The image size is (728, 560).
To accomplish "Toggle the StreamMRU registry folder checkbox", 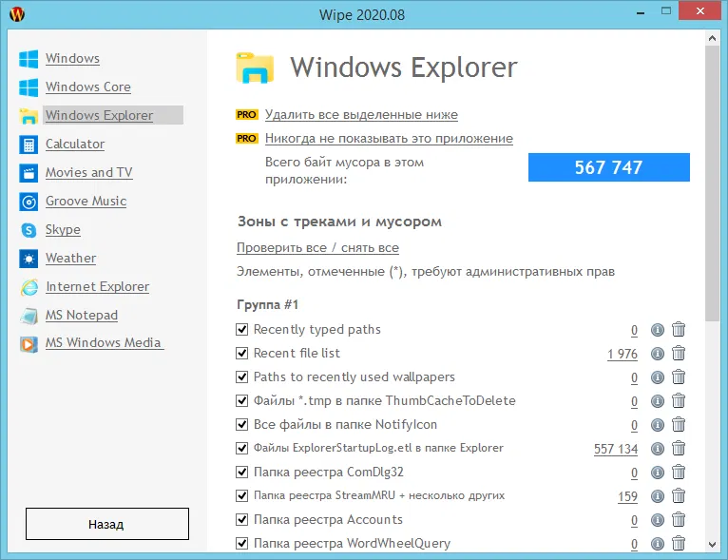I will click(242, 496).
